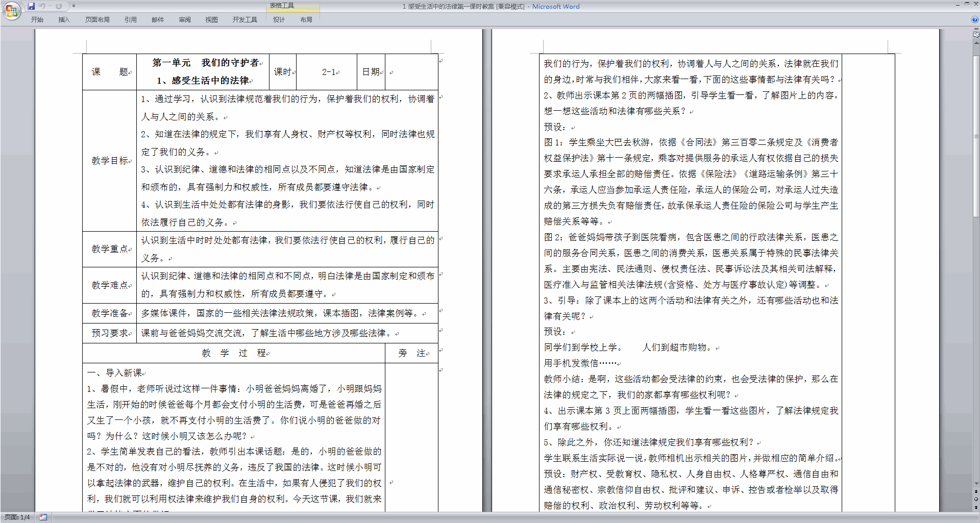Image resolution: width=980 pixels, height=523 pixels.
Task: Click the line 一、导入新课
Action: (x=115, y=373)
